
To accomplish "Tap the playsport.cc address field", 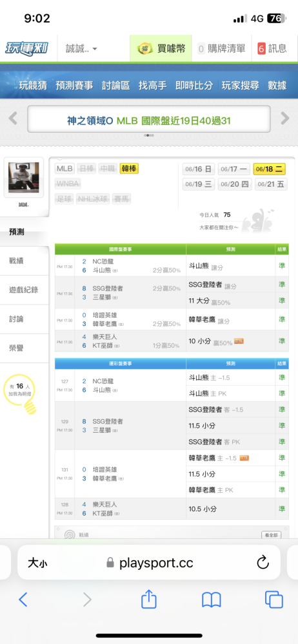I will coord(149,562).
